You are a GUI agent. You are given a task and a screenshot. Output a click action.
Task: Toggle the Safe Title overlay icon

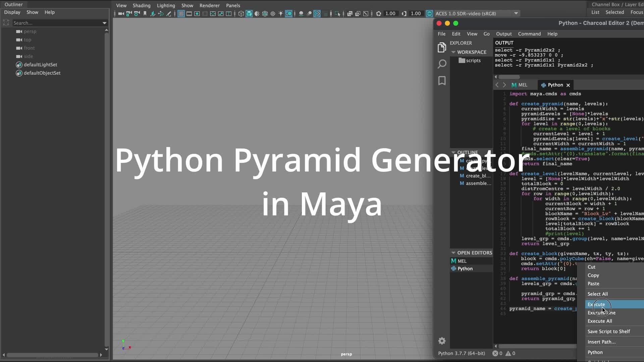(229, 14)
